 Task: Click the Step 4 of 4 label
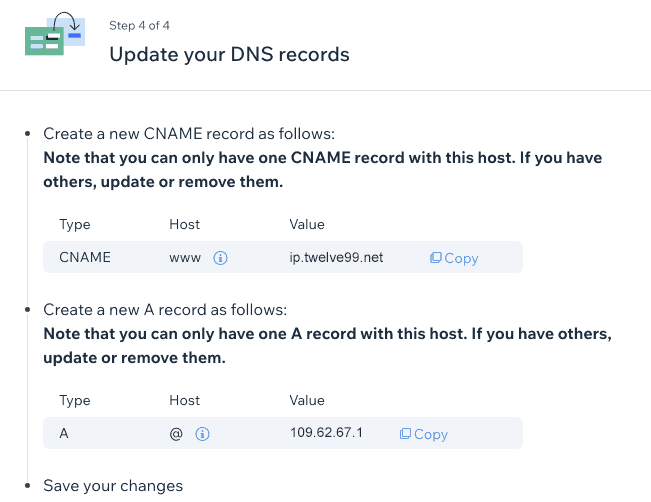point(139,26)
